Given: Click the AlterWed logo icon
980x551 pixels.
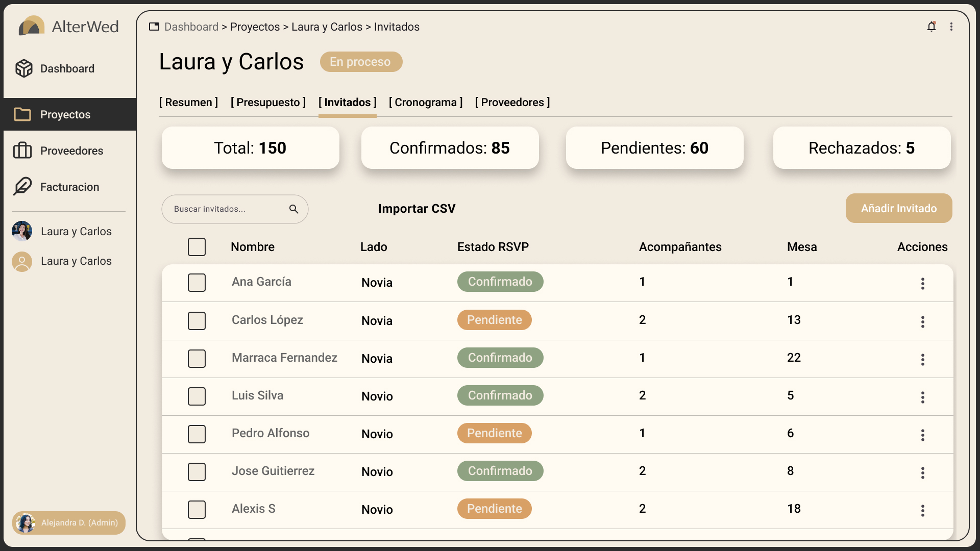Looking at the screenshot, I should [x=32, y=26].
